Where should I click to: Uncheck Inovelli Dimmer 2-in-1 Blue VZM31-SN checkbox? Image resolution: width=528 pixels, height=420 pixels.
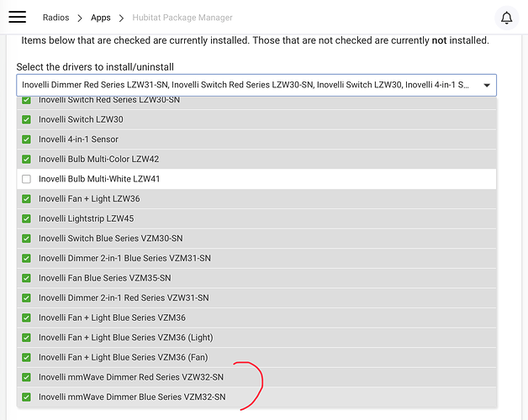[26, 259]
